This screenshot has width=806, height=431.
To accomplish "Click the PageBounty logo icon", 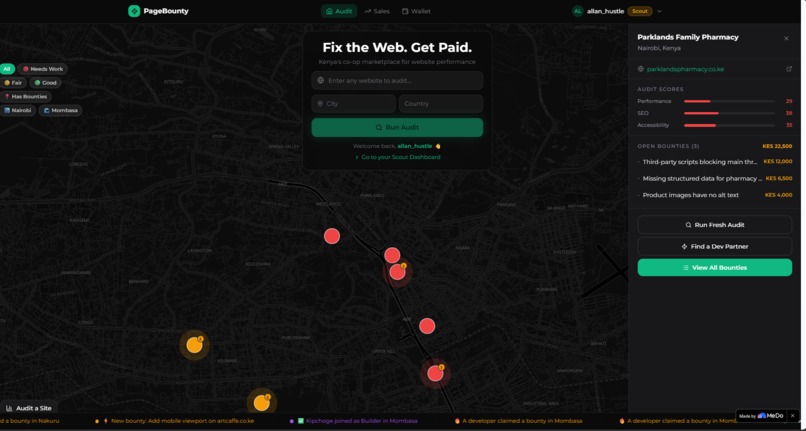I will pos(134,11).
